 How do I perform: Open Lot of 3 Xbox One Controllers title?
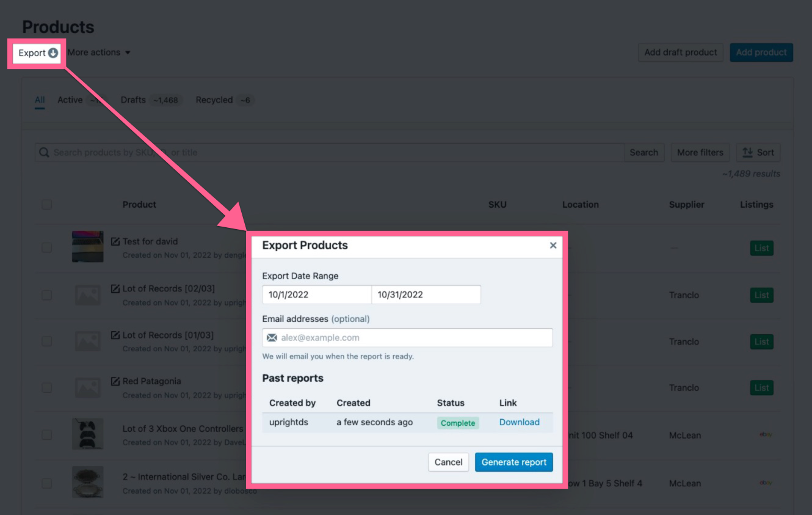[183, 429]
